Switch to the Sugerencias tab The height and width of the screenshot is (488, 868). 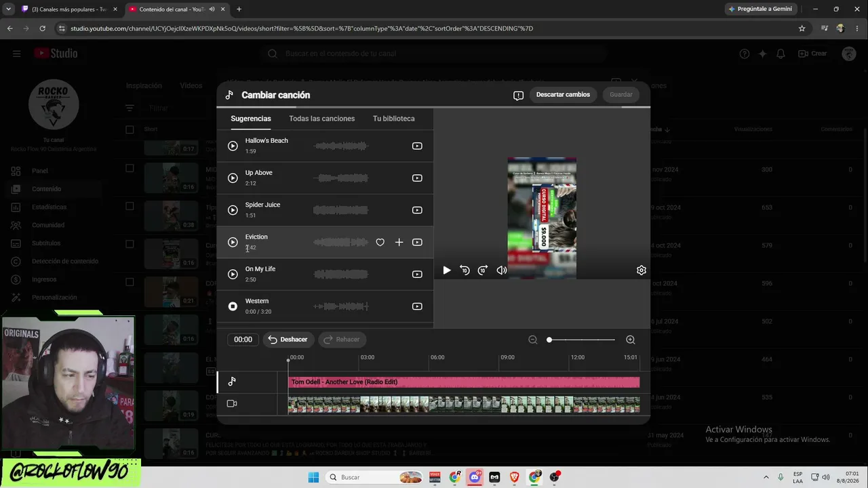pyautogui.click(x=251, y=119)
